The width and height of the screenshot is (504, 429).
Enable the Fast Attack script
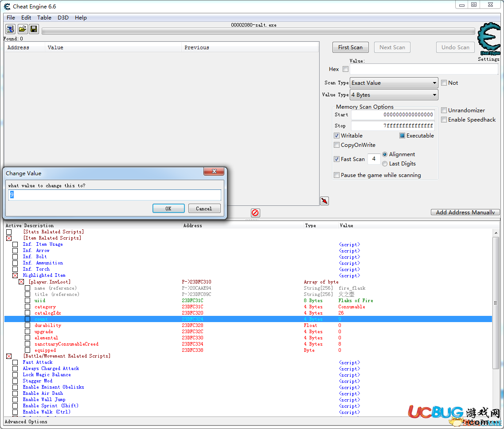15,362
